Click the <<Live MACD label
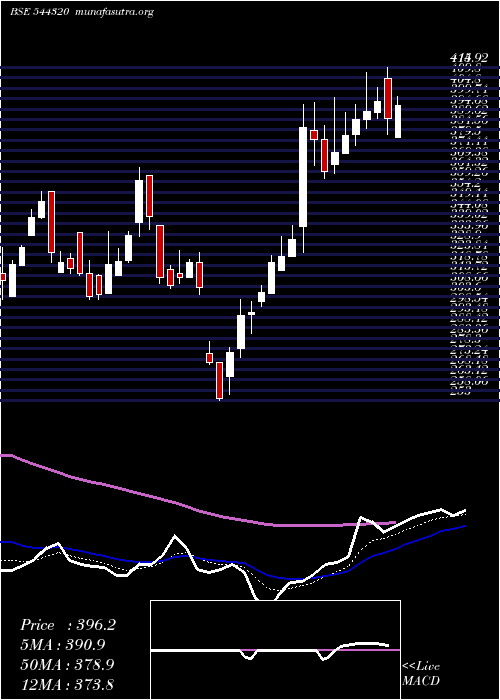 421,674
